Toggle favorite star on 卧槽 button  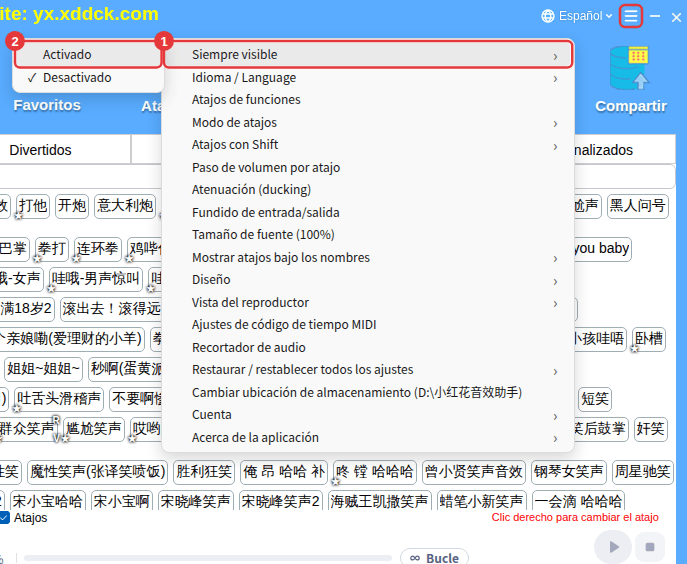click(x=634, y=349)
